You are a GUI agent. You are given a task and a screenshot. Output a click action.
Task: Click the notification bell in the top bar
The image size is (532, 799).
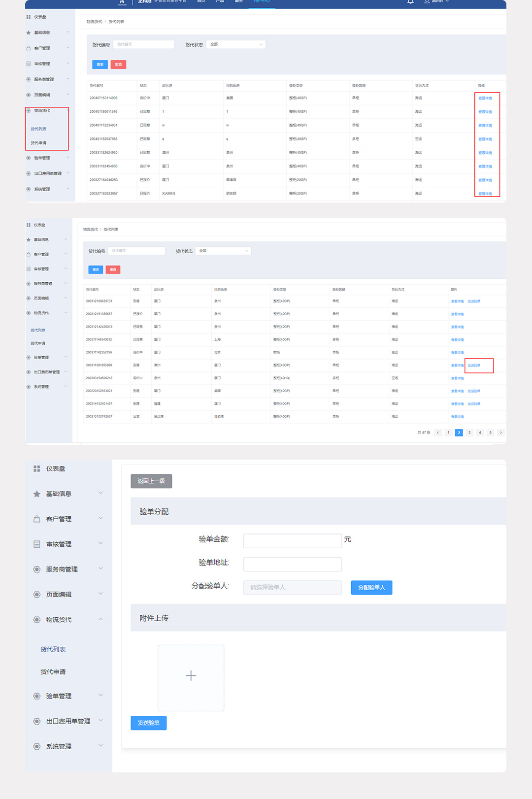click(x=410, y=2)
